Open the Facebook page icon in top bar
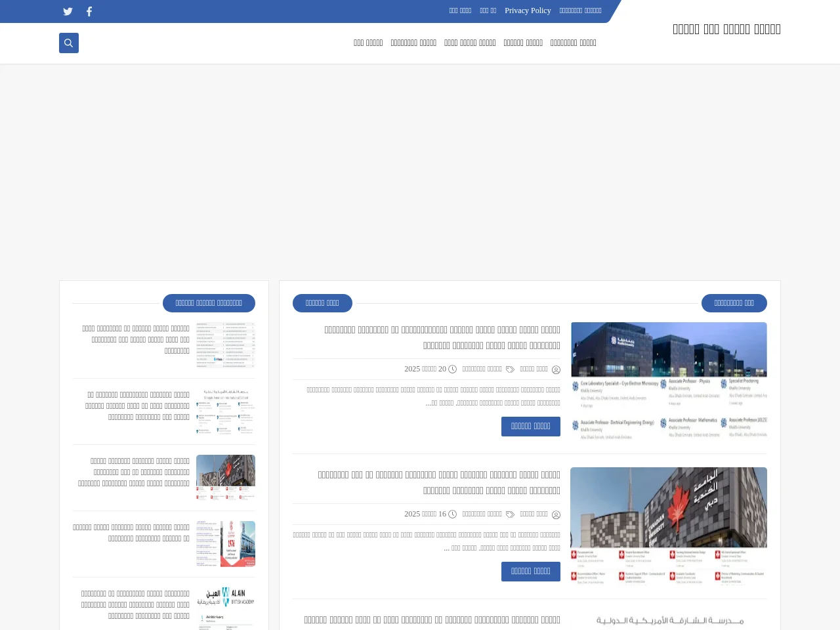 89,11
